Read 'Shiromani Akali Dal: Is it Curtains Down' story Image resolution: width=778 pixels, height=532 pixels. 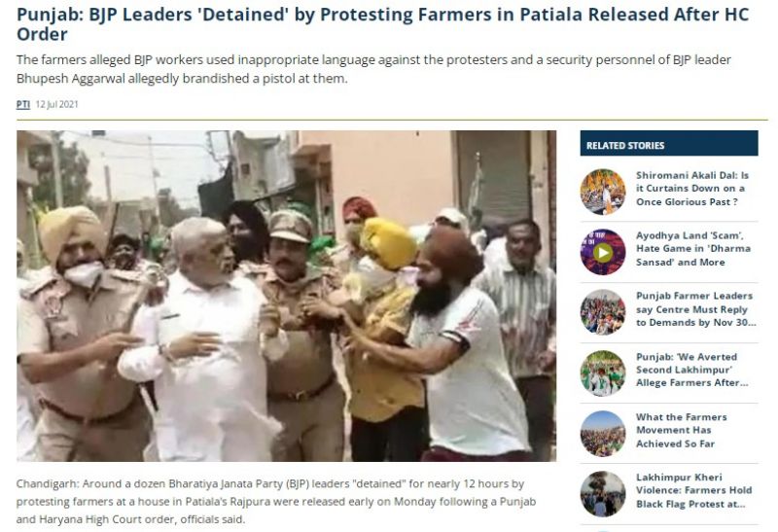[692, 189]
